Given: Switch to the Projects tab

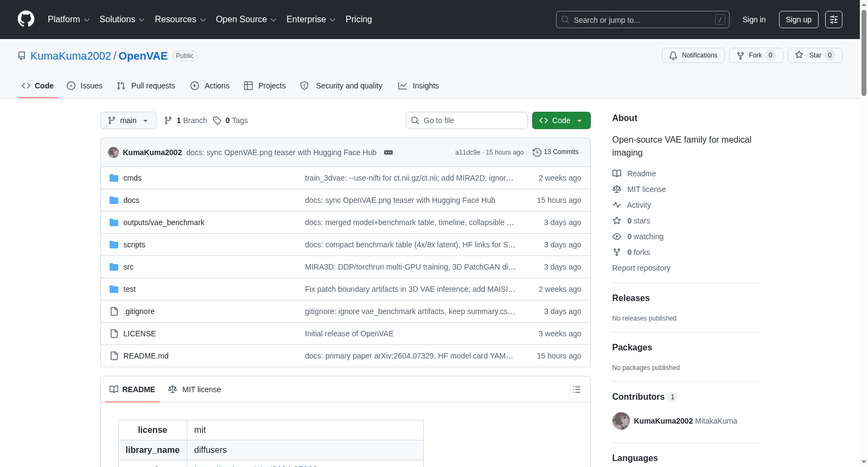Looking at the screenshot, I should (x=265, y=86).
